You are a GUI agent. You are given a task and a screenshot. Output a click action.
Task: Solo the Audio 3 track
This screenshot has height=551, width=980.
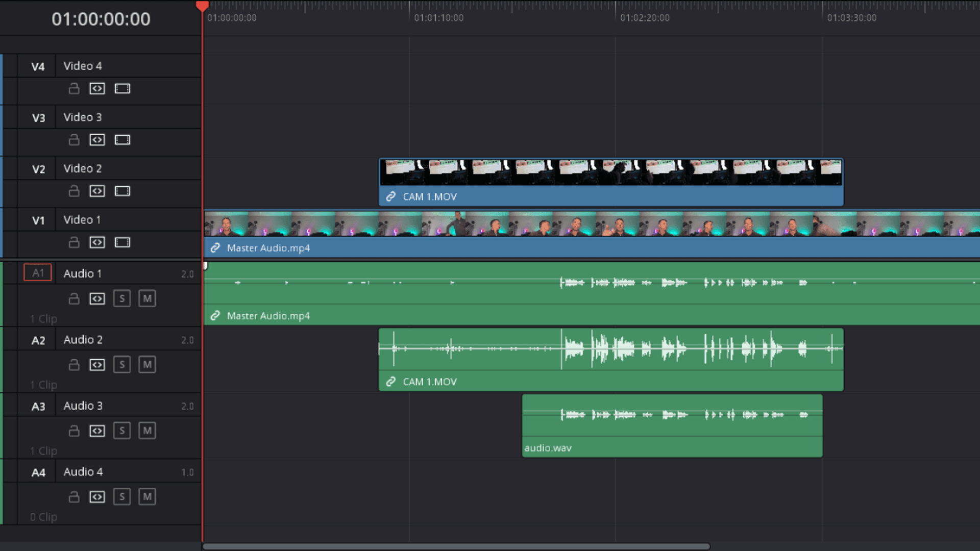(122, 431)
